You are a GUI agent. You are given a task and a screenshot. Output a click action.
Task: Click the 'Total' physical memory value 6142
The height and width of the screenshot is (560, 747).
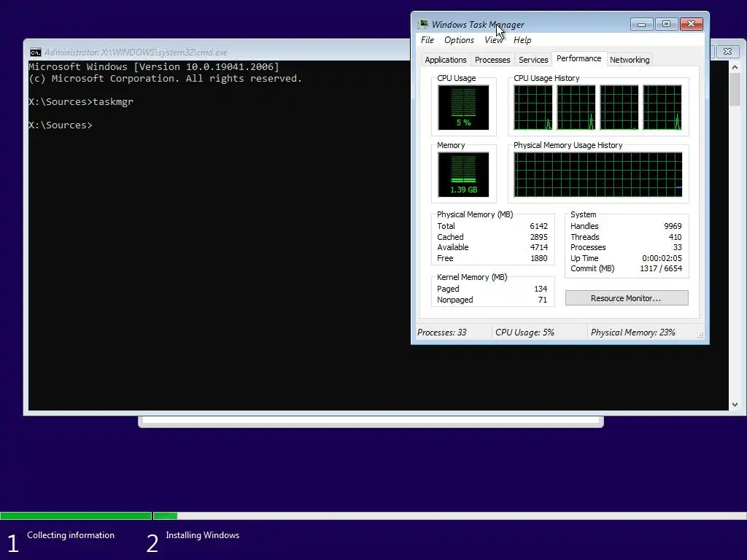click(538, 226)
